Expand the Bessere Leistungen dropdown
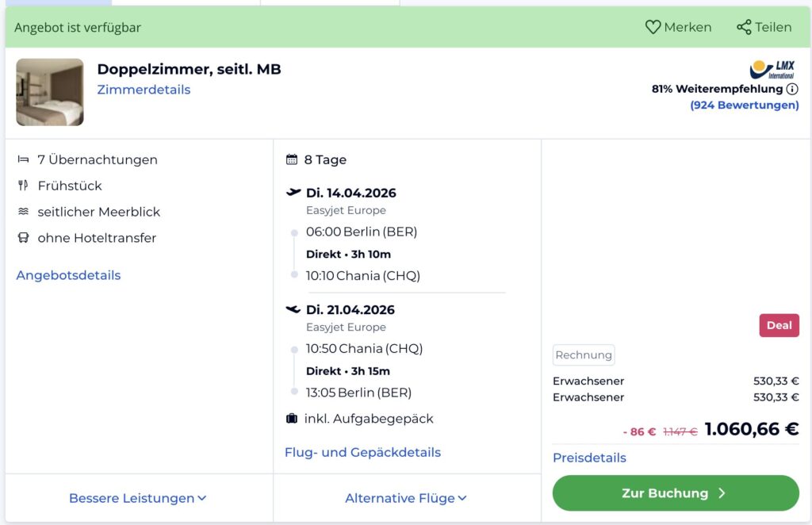812x525 pixels. (x=138, y=498)
